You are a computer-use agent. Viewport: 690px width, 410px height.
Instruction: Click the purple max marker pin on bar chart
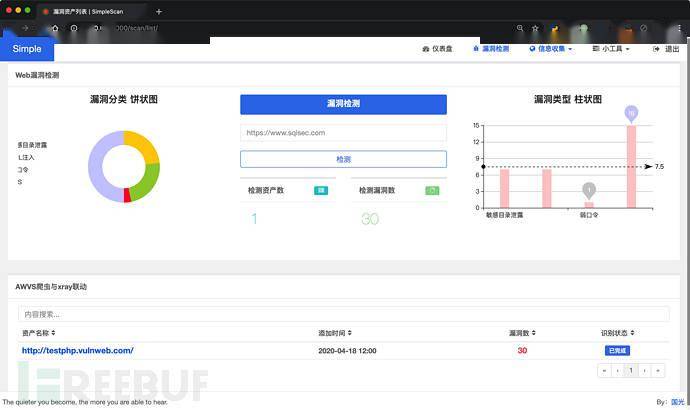tap(631, 113)
